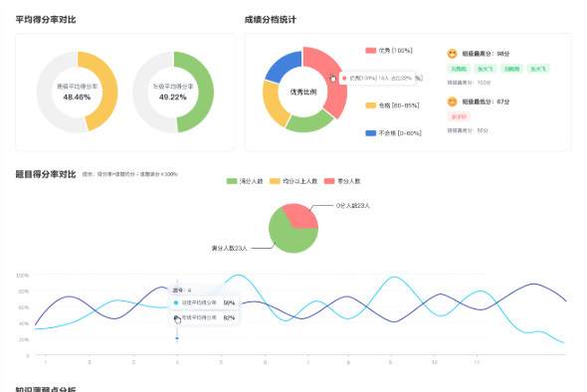
Task: Toggle the 不合格 [0-60%] legend item
Action: click(393, 133)
